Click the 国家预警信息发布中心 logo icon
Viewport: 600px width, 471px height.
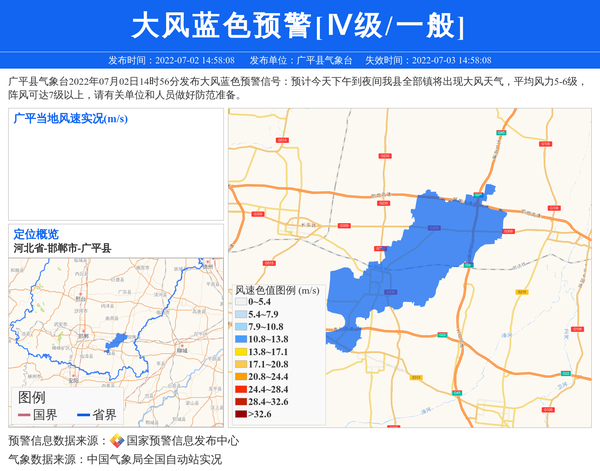point(117,441)
